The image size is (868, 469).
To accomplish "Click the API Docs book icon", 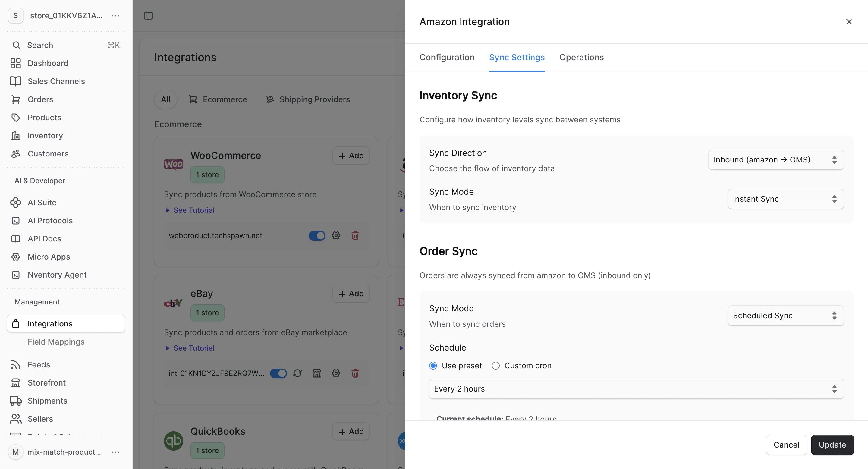I will pyautogui.click(x=15, y=238).
